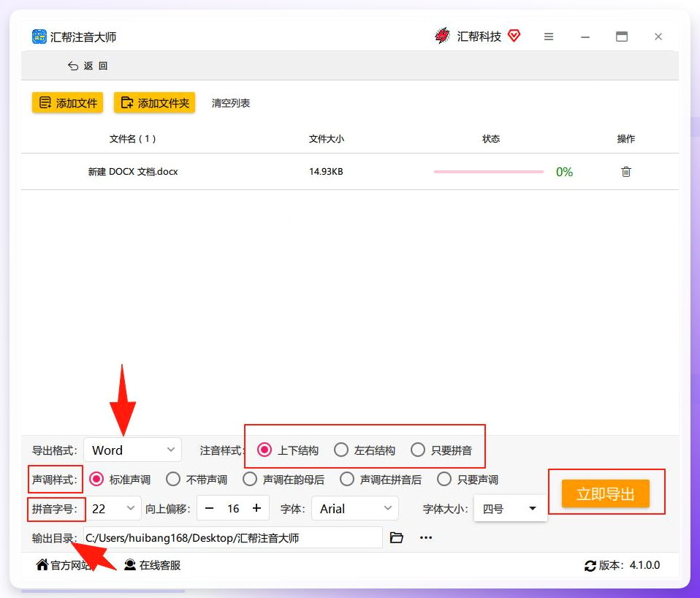Open the 字体 Arial dropdown
Viewport: 700px width, 598px height.
click(x=355, y=508)
